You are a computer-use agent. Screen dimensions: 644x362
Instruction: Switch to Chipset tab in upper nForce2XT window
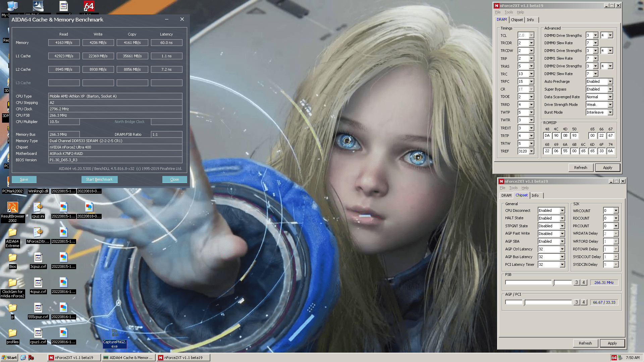tap(517, 20)
